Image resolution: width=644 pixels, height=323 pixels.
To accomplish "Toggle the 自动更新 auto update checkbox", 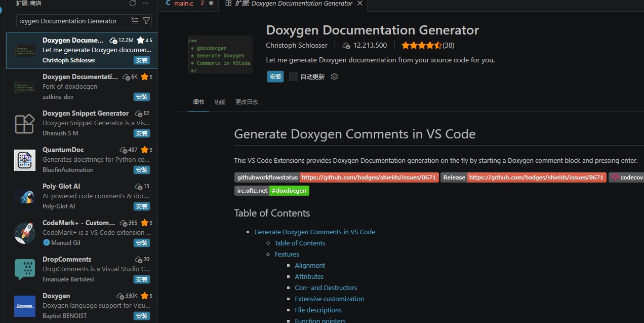I will (294, 77).
